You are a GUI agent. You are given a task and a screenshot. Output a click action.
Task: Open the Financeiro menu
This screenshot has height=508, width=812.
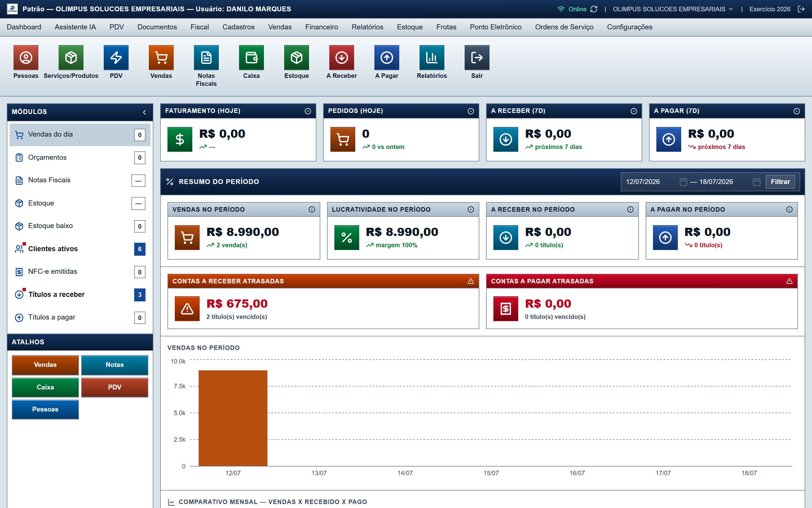321,27
